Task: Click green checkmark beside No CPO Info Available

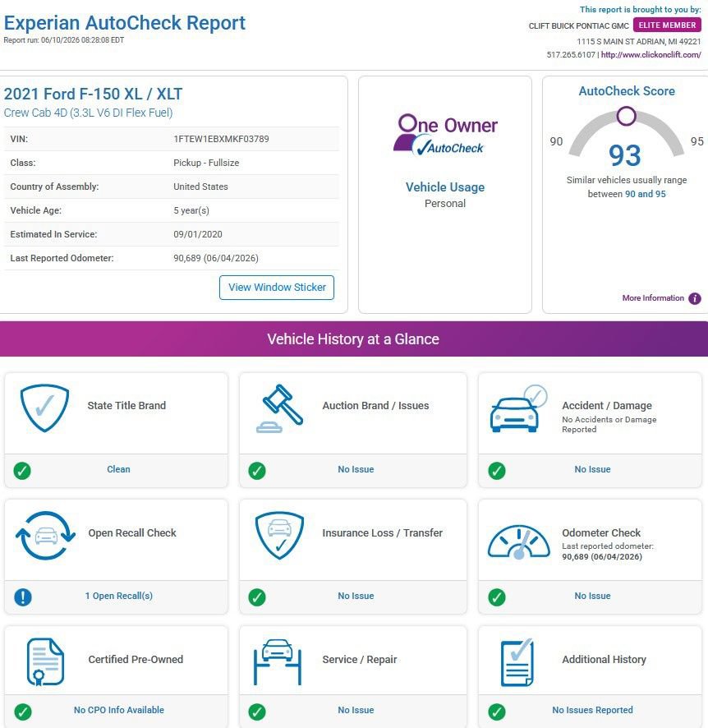Action: point(23,712)
